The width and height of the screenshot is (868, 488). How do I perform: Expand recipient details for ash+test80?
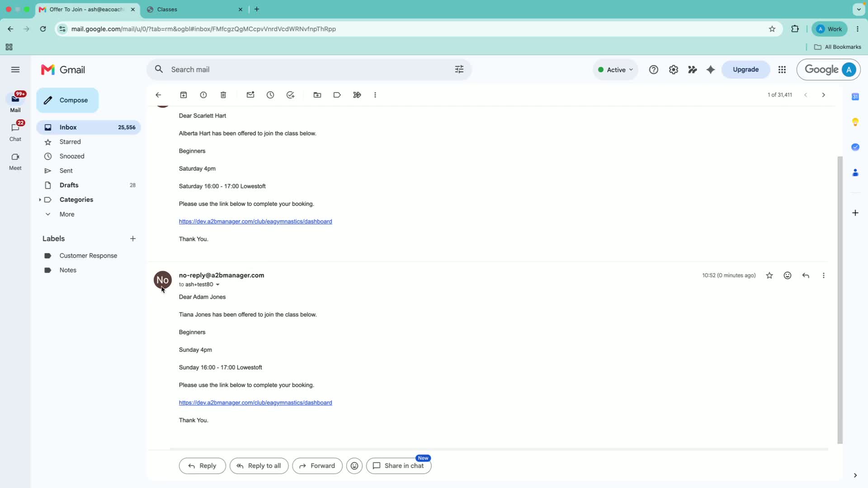click(217, 285)
